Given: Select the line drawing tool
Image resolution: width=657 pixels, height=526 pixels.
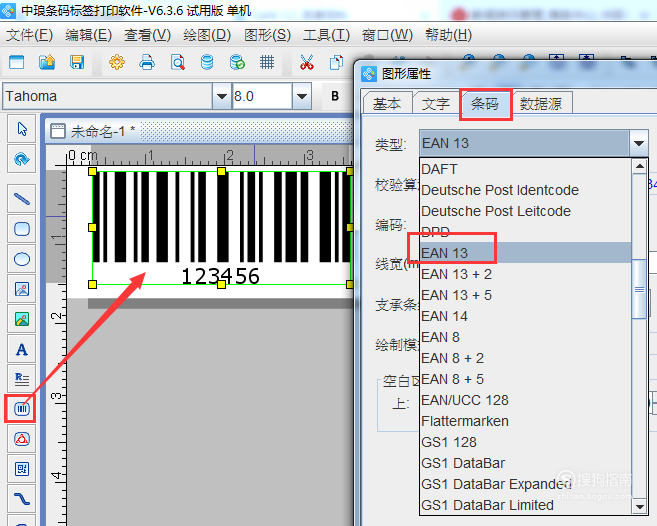Looking at the screenshot, I should [22, 199].
